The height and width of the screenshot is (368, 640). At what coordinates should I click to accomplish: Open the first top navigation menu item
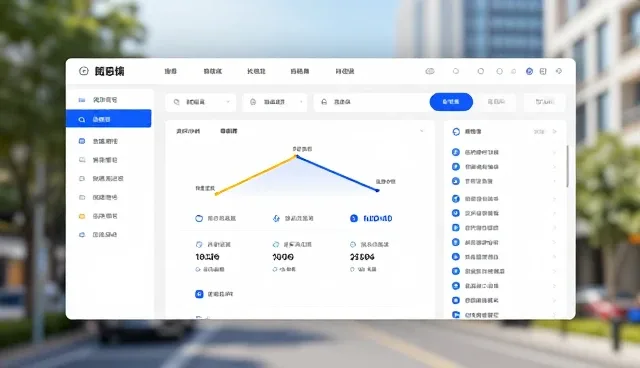tap(171, 71)
